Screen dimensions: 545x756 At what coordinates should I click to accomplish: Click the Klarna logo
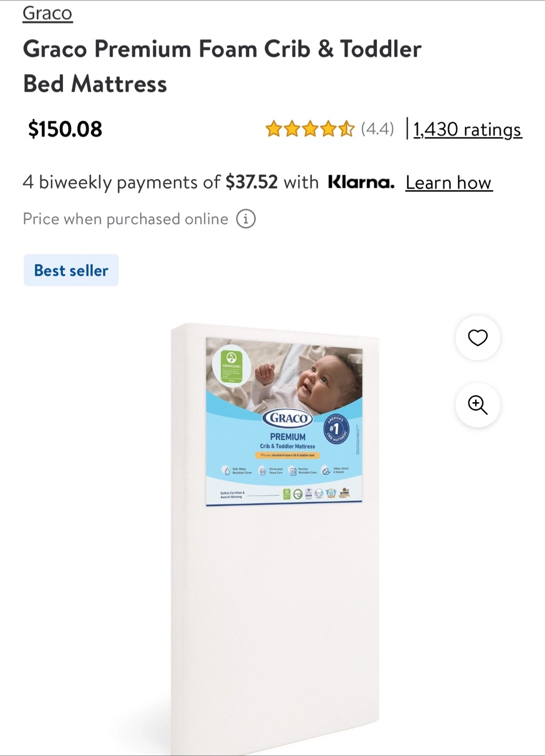[361, 182]
